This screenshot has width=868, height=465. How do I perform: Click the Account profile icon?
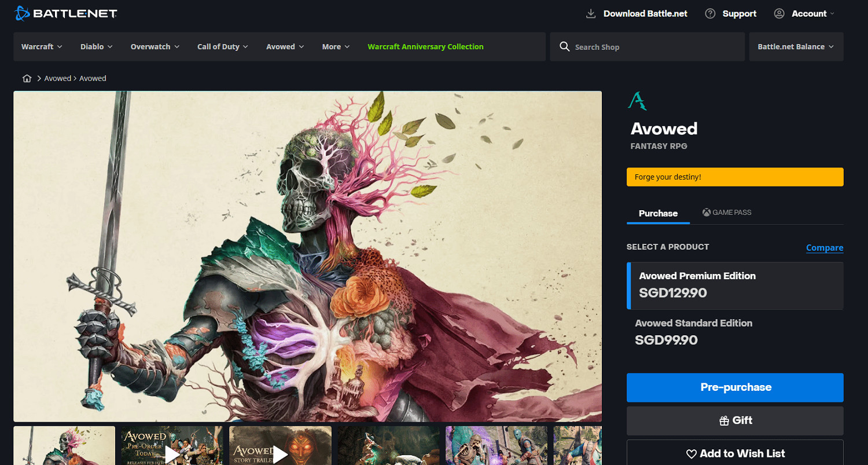tap(779, 14)
